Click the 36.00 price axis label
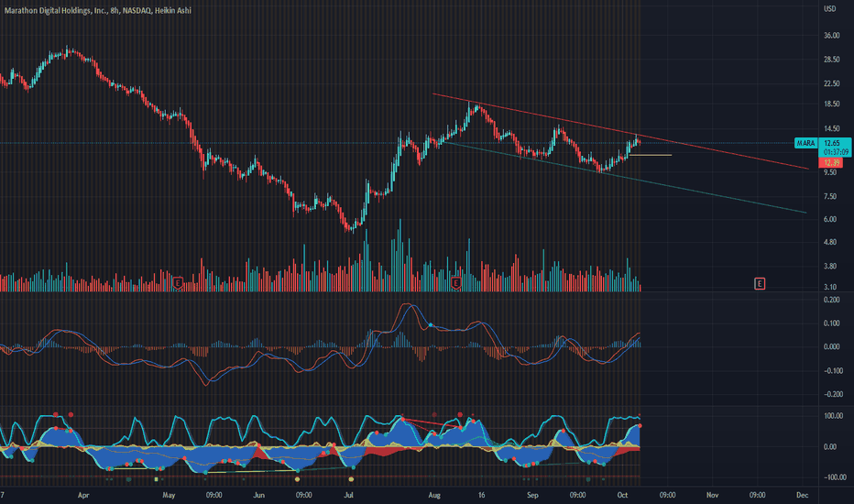 coord(832,36)
